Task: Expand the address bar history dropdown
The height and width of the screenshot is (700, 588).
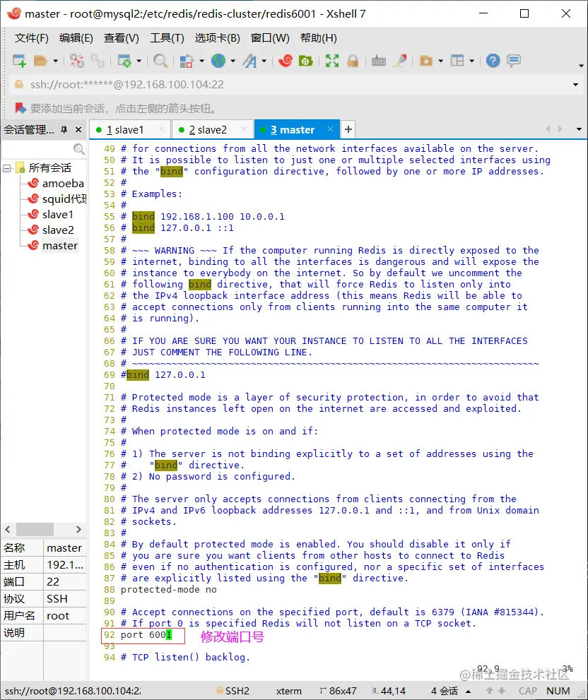Action: pyautogui.click(x=575, y=84)
